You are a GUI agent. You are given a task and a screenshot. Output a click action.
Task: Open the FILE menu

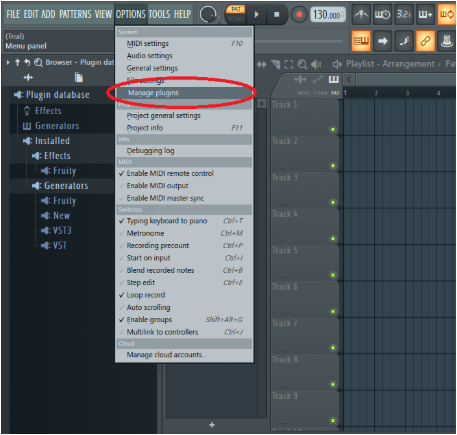[x=13, y=14]
